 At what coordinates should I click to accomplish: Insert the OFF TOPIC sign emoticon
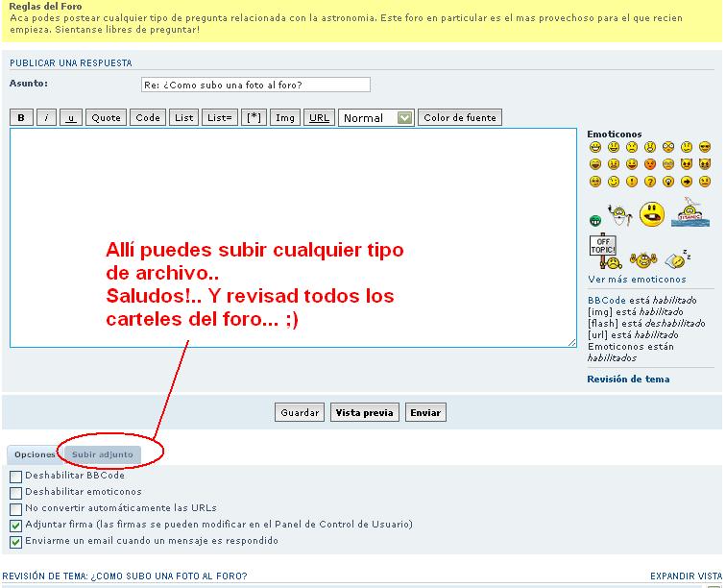point(606,251)
